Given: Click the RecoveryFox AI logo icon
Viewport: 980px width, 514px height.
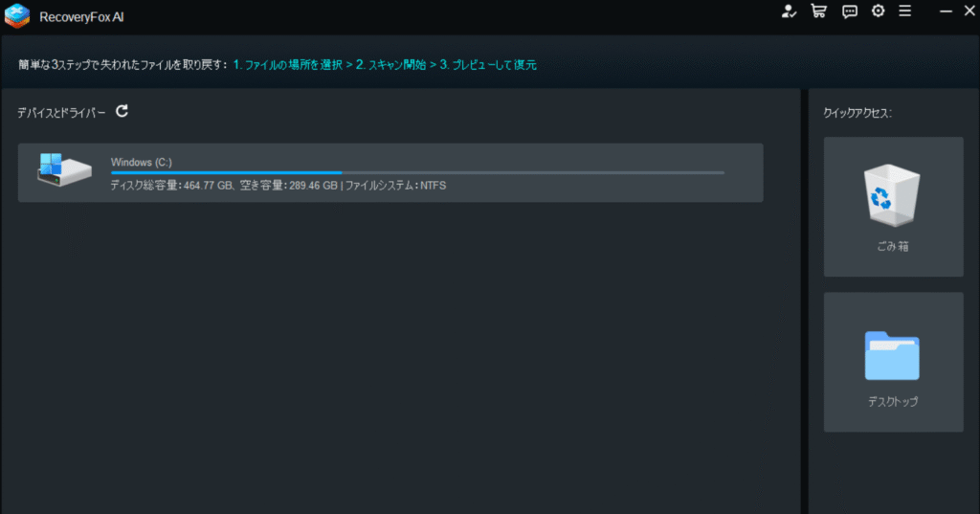Looking at the screenshot, I should [x=16, y=16].
